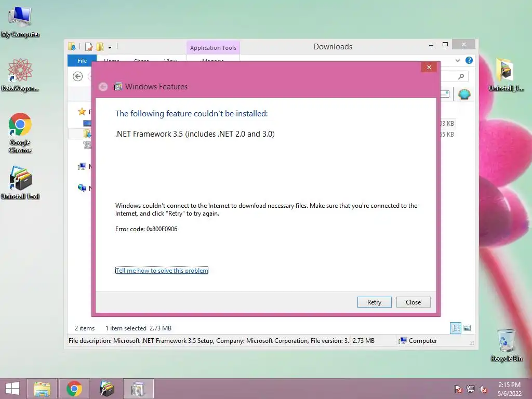The image size is (532, 399).
Task: Select the Computer icon in navigation pane
Action: pyautogui.click(x=82, y=167)
